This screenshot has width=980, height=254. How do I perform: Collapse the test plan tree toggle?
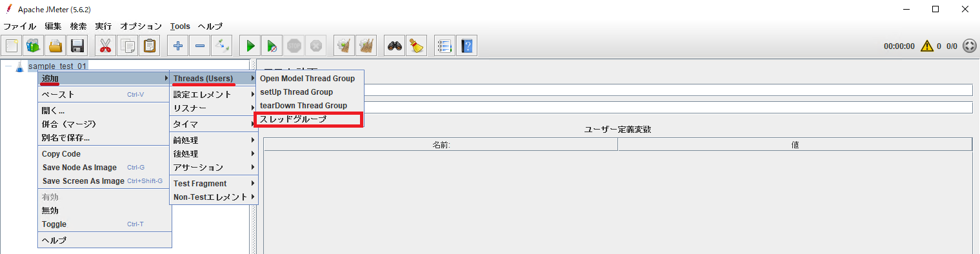coord(8,66)
